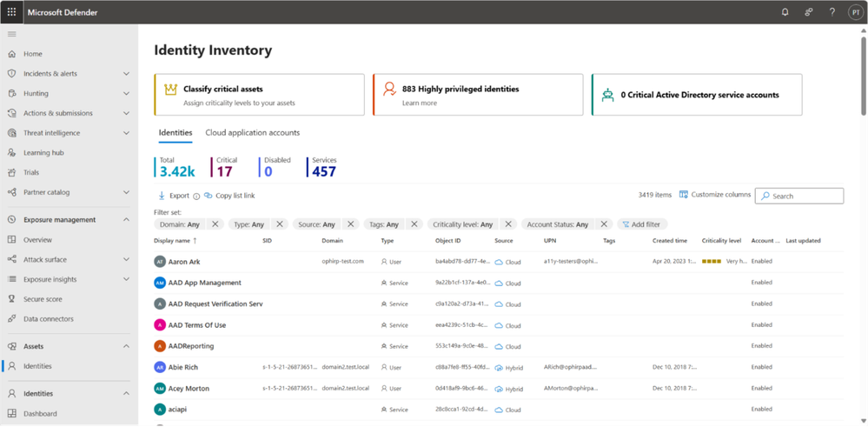
Task: Click the vertical page scrollbar
Action: coord(864,75)
